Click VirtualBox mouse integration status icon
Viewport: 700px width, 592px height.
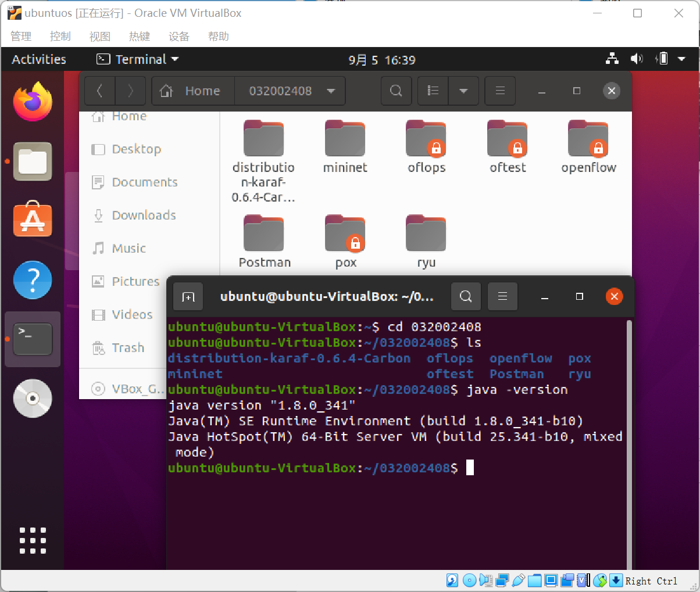click(600, 580)
